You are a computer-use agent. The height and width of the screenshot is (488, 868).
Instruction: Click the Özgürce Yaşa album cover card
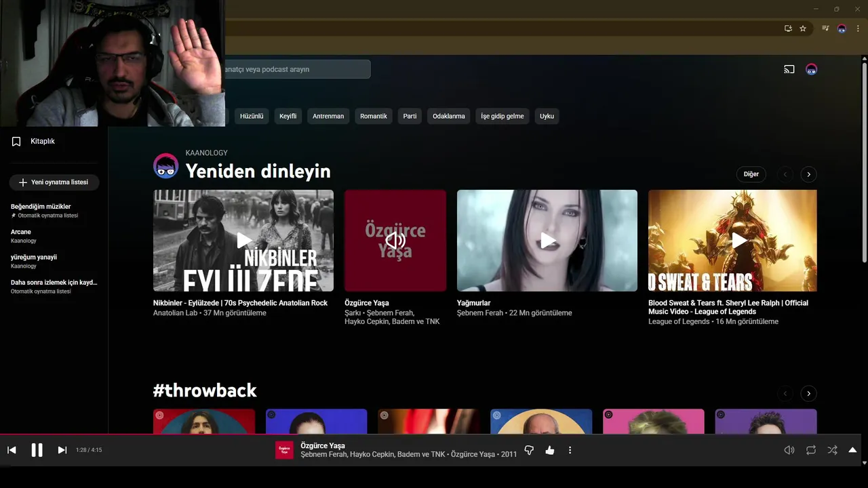395,241
